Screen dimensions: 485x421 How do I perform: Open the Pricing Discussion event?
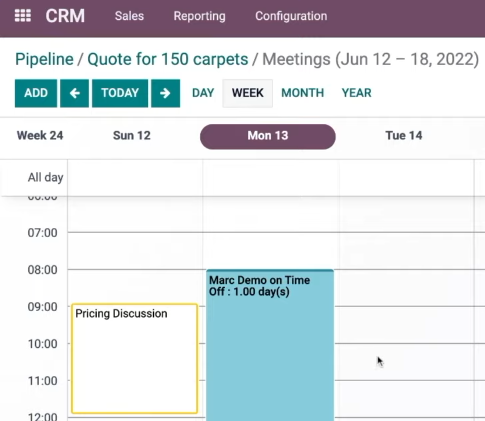(134, 358)
